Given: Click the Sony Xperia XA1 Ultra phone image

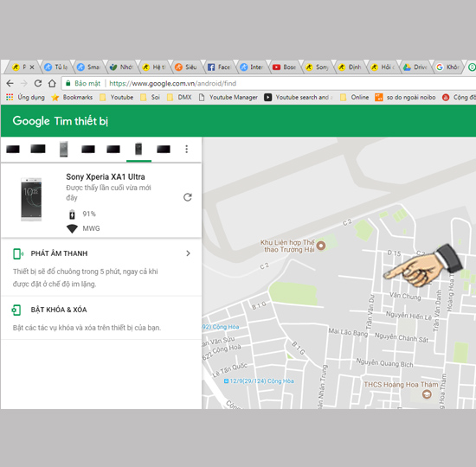Looking at the screenshot, I should [x=31, y=199].
